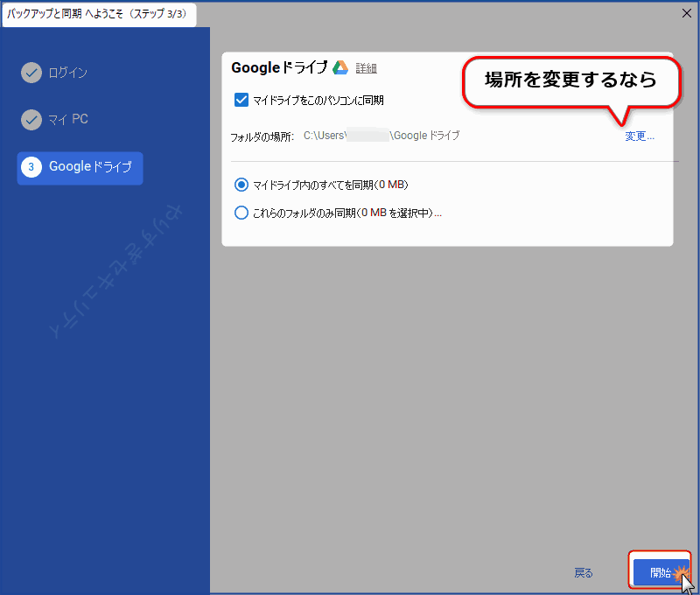
Task: Click 変更... to change folder location
Action: pyautogui.click(x=640, y=136)
